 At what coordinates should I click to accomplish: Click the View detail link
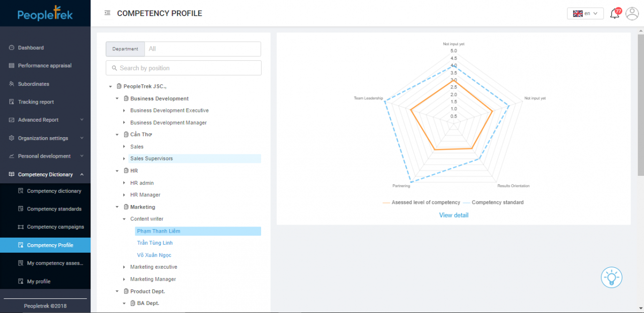coord(453,215)
